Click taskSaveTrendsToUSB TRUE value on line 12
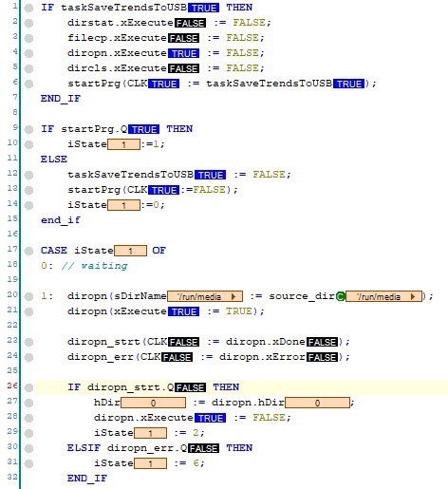 (210, 175)
